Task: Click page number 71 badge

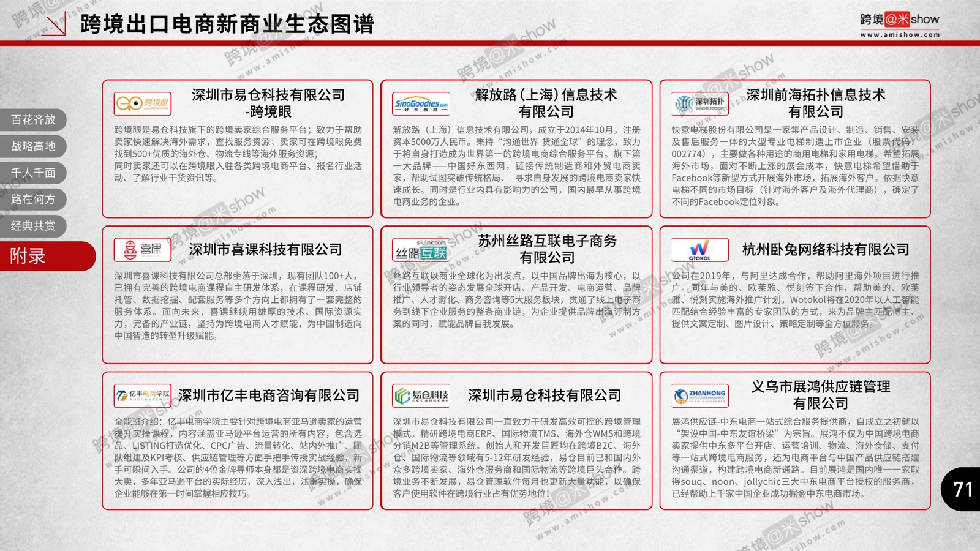Action: 961,489
